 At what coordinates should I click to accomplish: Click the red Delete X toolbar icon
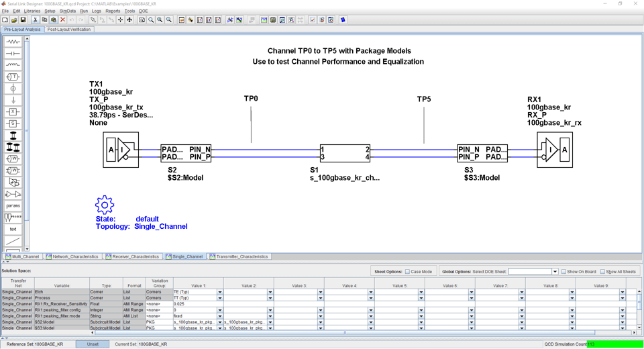pos(63,20)
